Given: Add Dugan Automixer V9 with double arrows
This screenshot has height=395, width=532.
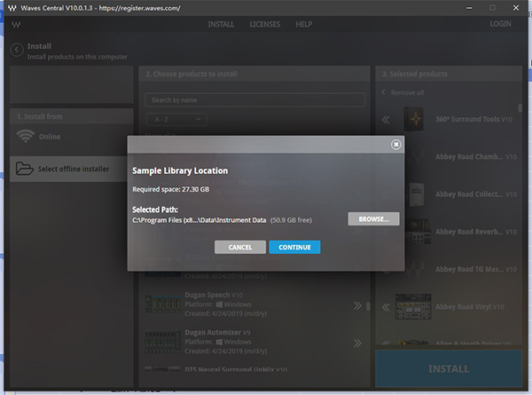Looking at the screenshot, I should tap(357, 343).
